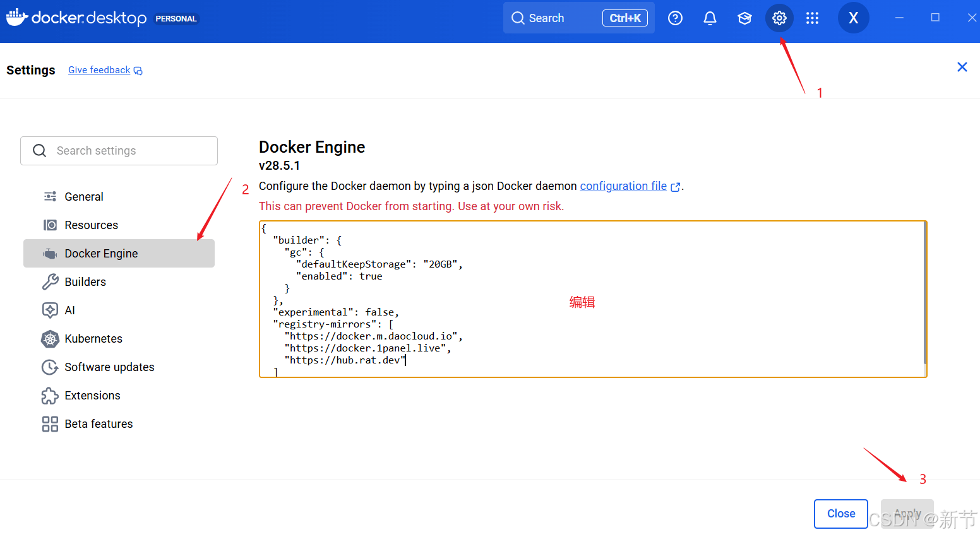This screenshot has height=537, width=980.
Task: Click the Software updates clock icon
Action: pos(51,367)
